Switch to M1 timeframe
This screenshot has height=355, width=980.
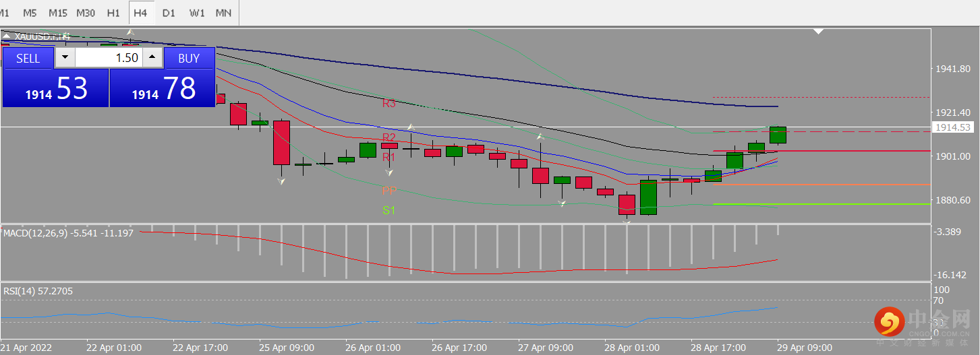click(5, 13)
